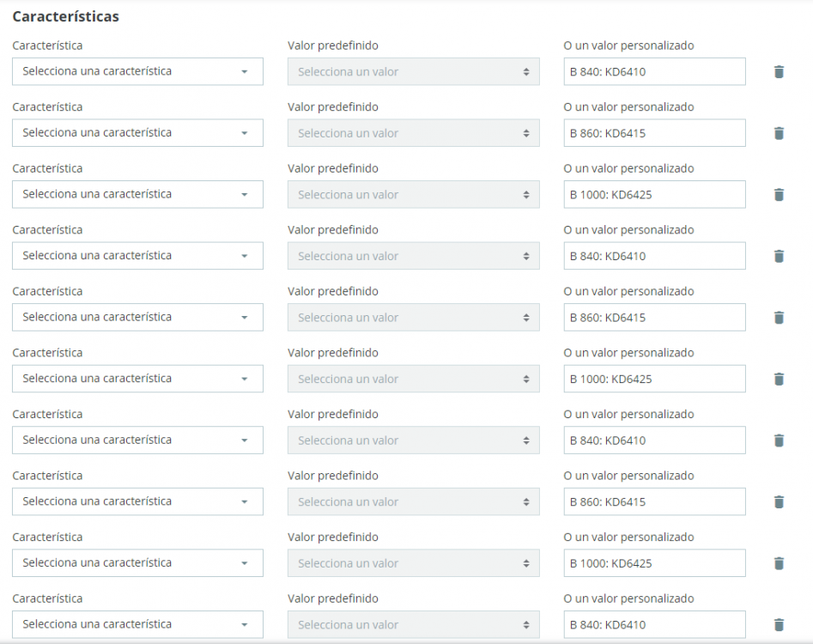The height and width of the screenshot is (644, 813).
Task: Open the Selecciona un valor dropdown in row five
Action: (x=413, y=317)
